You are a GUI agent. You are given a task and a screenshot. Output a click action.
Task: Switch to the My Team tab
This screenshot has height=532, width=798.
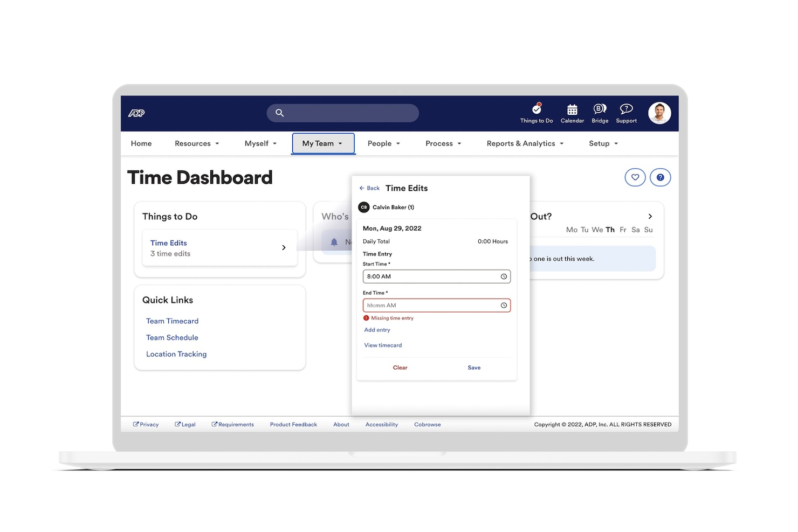point(323,143)
